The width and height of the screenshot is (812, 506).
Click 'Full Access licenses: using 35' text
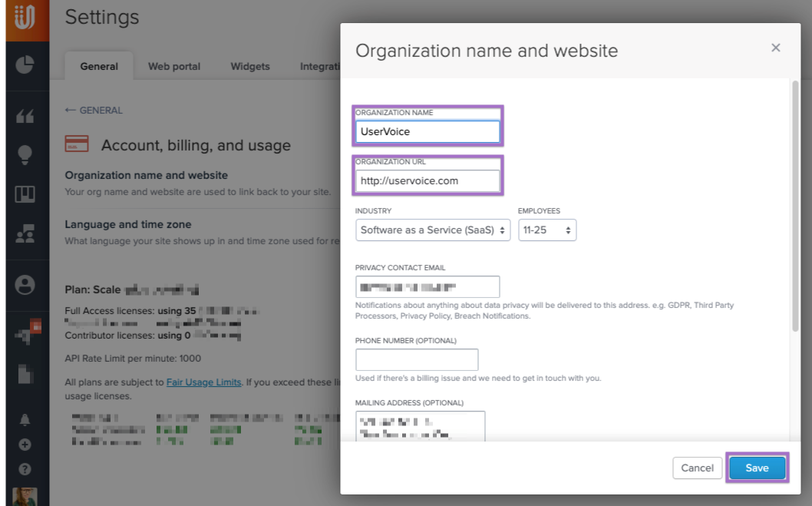(130, 311)
